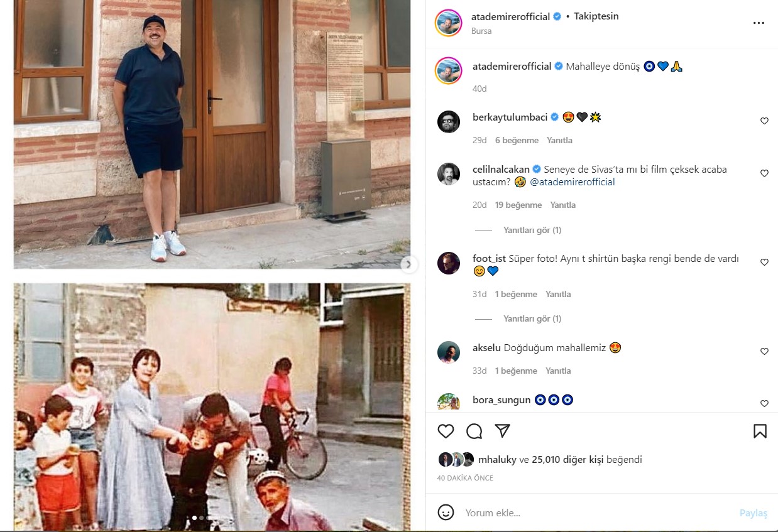Like foot_ist's comment
The height and width of the screenshot is (532, 778).
point(764,263)
